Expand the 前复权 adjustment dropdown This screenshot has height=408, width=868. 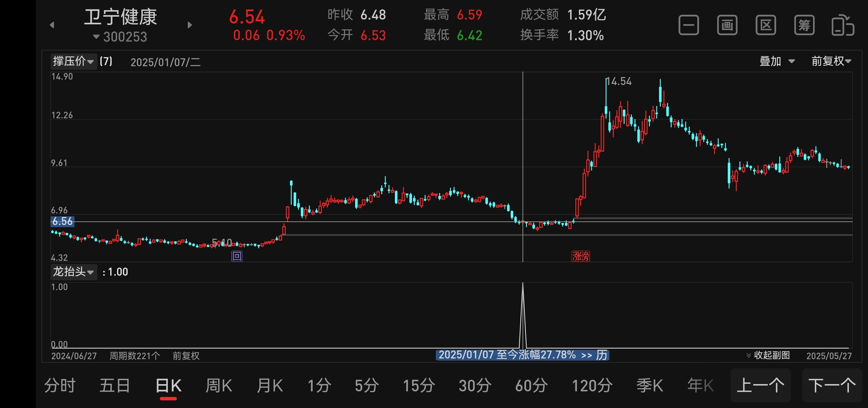[x=831, y=61]
